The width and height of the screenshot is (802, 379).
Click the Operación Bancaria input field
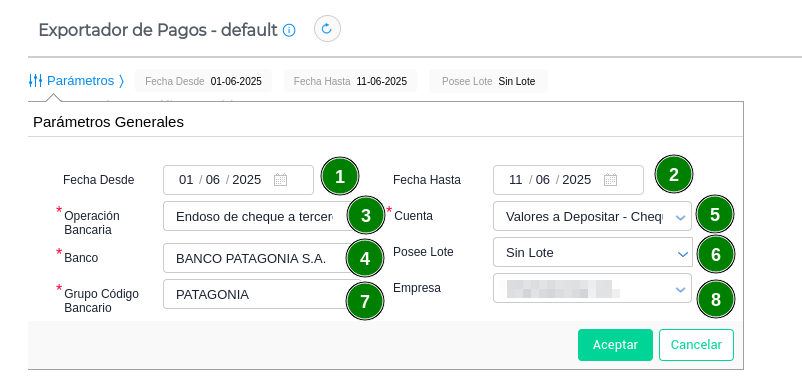256,216
